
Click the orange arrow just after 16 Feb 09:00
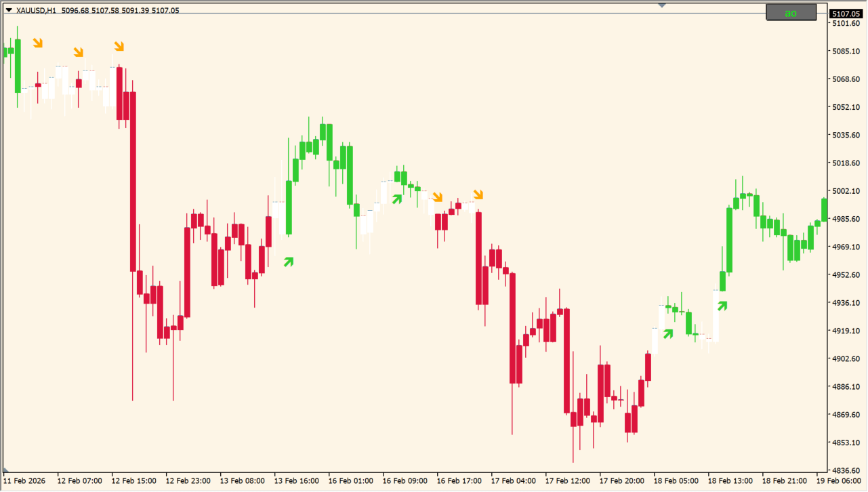point(438,197)
